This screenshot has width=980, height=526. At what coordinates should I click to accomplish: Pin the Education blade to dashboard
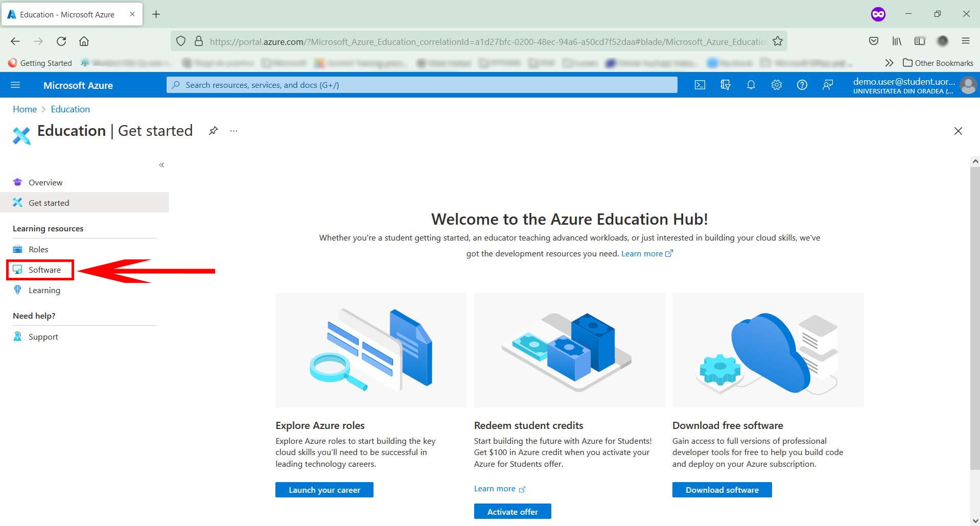click(213, 131)
